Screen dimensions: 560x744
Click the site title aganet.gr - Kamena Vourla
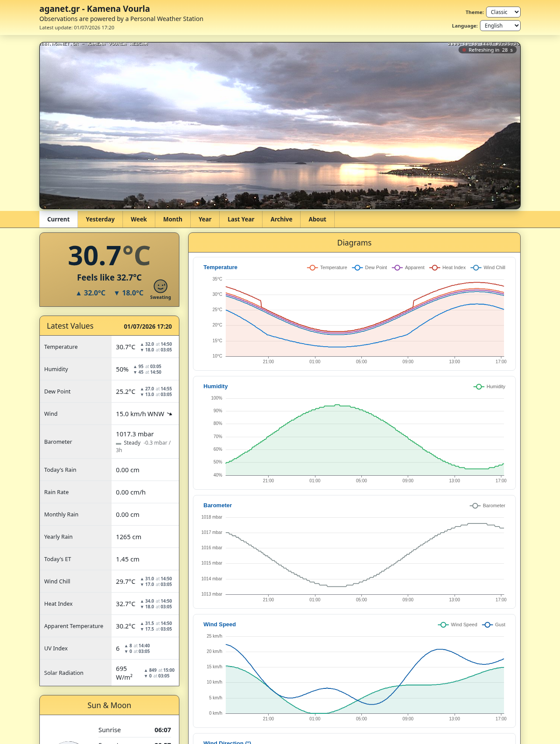[94, 9]
